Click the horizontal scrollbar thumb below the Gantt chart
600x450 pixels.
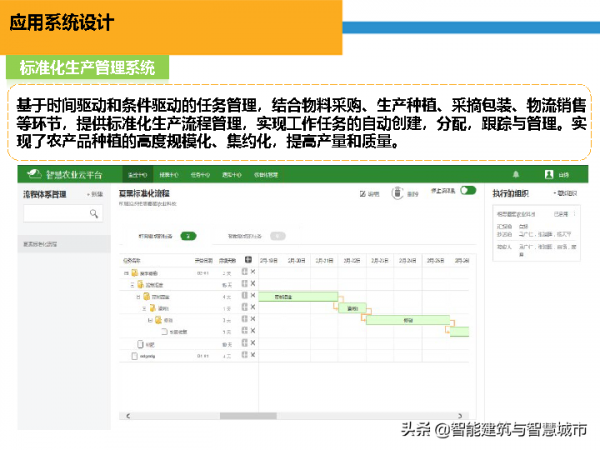tap(248, 416)
